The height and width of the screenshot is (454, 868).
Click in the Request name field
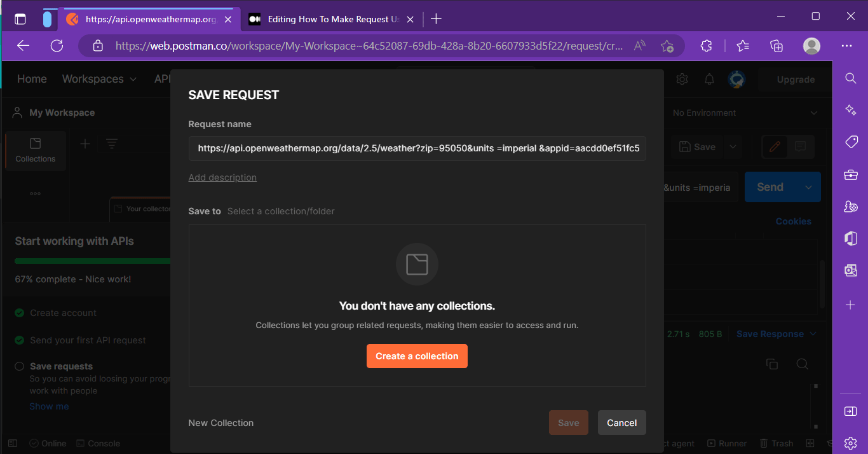(417, 148)
